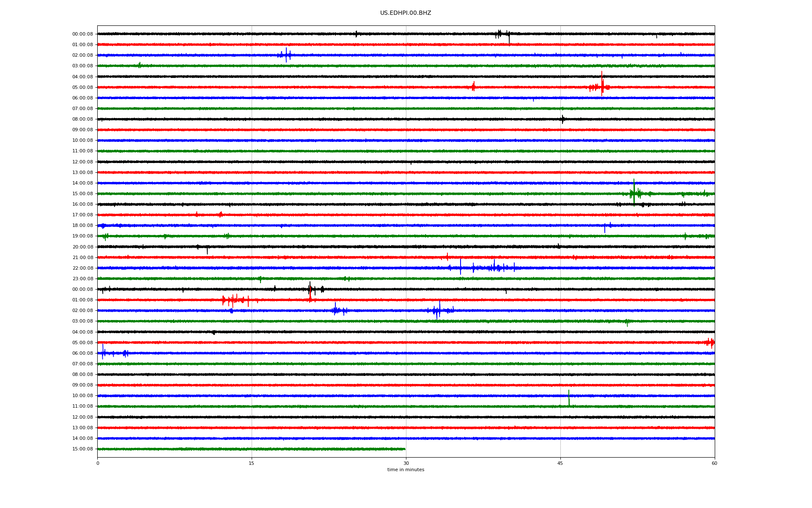Select the 21:00:08 trace time label
812x508 pixels.
coord(82,258)
